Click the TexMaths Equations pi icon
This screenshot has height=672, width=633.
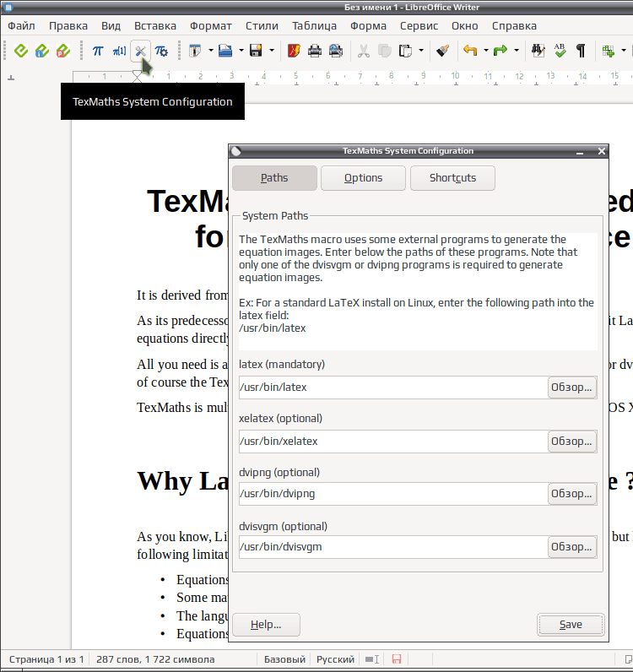pos(98,51)
